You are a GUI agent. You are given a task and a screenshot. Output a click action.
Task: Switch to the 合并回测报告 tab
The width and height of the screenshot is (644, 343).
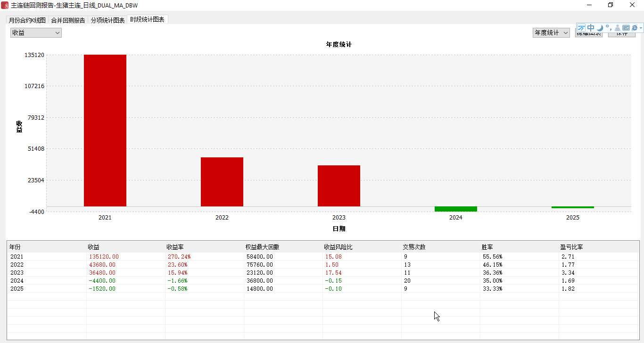coord(68,20)
